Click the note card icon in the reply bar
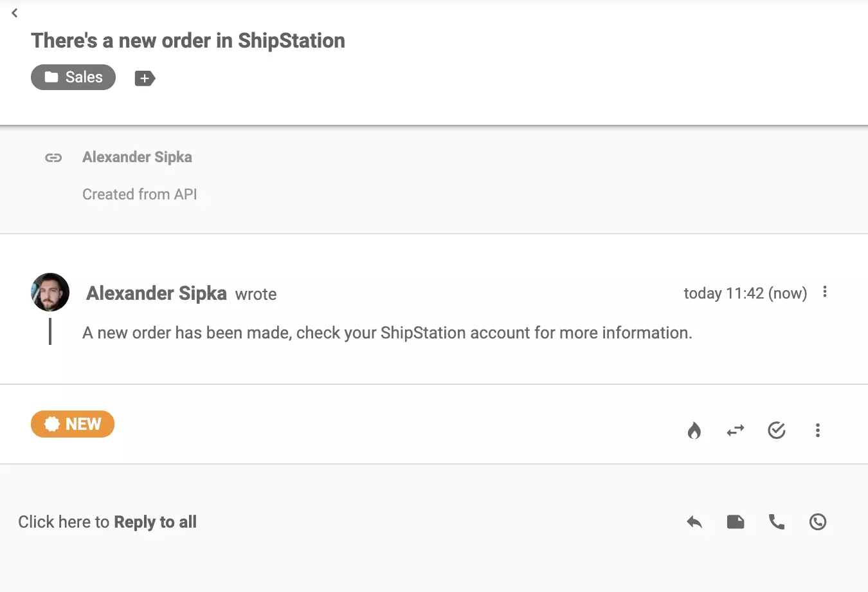Image resolution: width=868 pixels, height=592 pixels. [x=736, y=522]
